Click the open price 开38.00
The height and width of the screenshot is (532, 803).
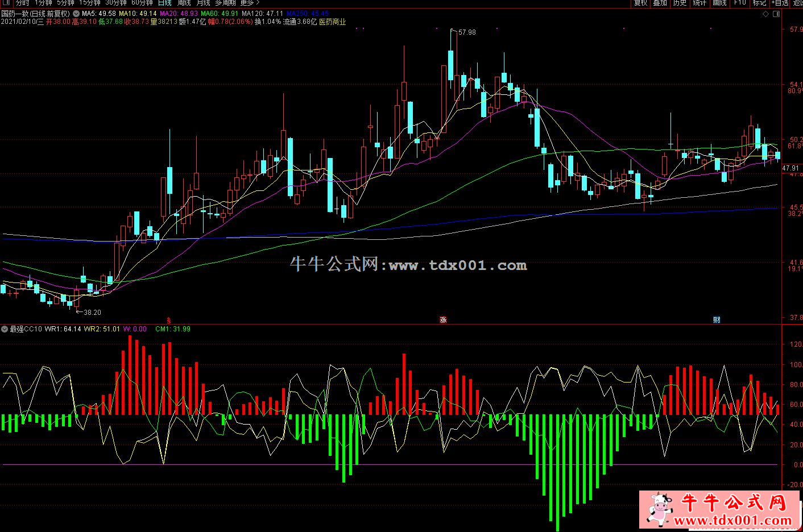tap(58, 22)
